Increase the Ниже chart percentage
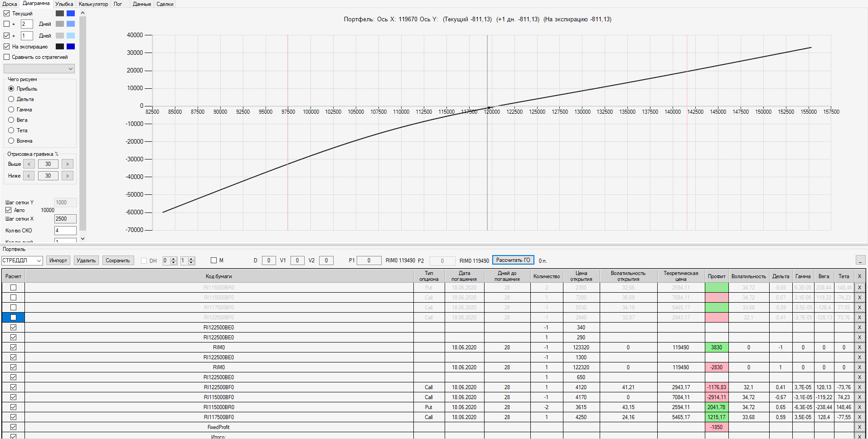 click(68, 176)
